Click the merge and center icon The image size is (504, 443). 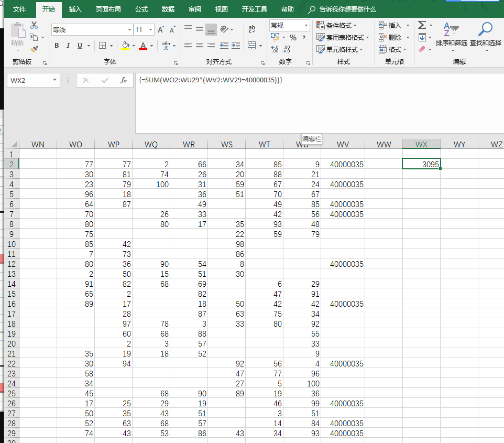coord(252,46)
